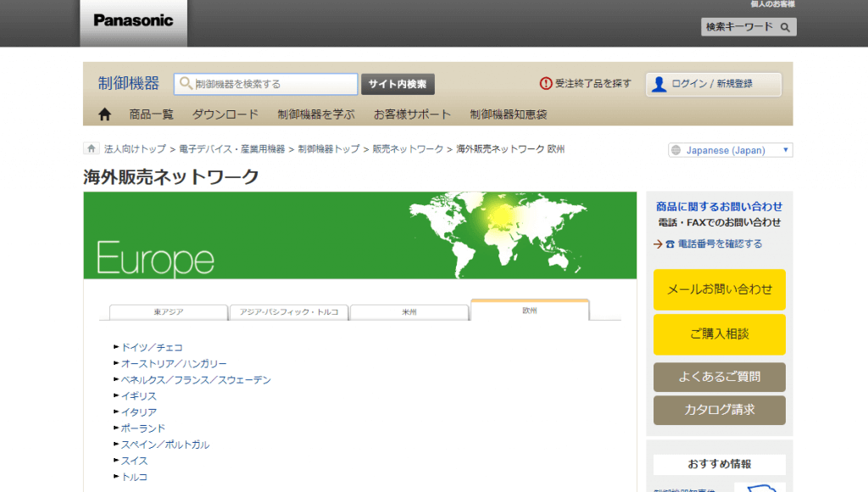Click the メールお問い合わせ button
This screenshot has width=868, height=492.
coord(719,289)
